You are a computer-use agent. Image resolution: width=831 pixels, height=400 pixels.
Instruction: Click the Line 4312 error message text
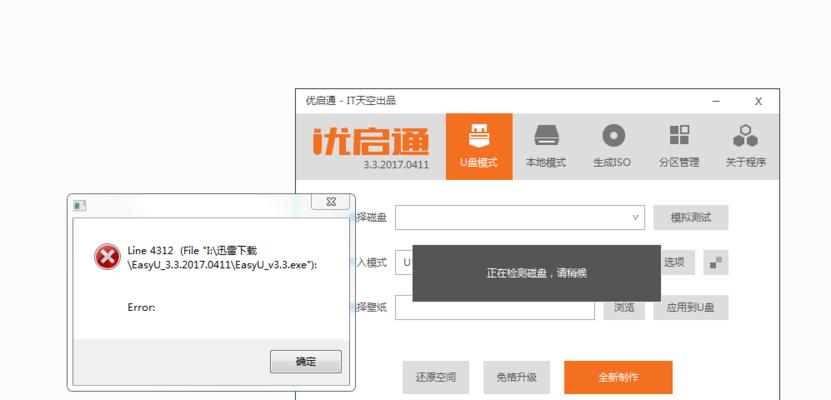(x=222, y=257)
